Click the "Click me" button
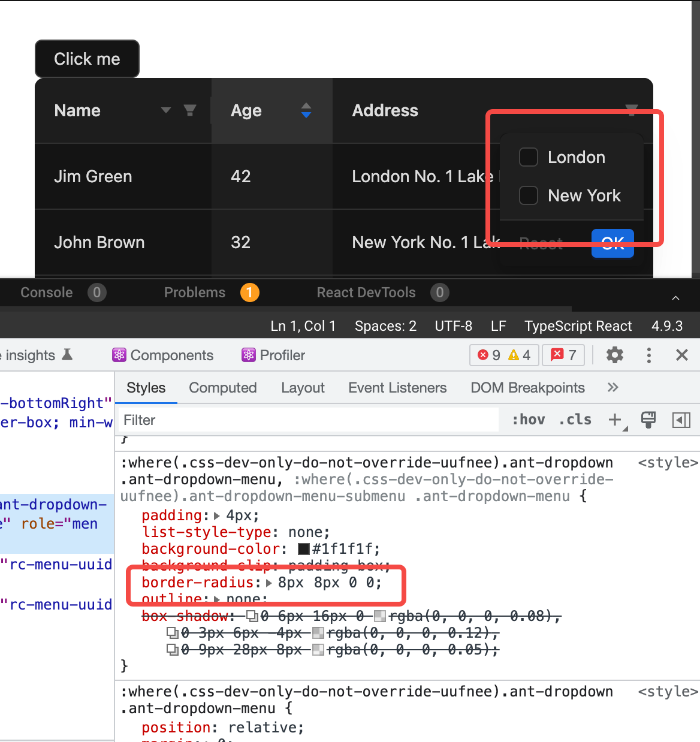This screenshot has width=700, height=742. 87,58
